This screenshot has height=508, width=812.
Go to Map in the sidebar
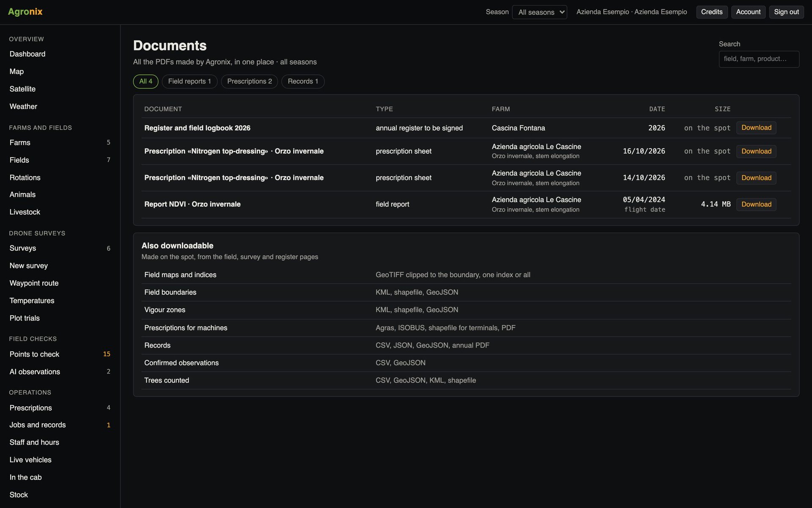pos(60,72)
